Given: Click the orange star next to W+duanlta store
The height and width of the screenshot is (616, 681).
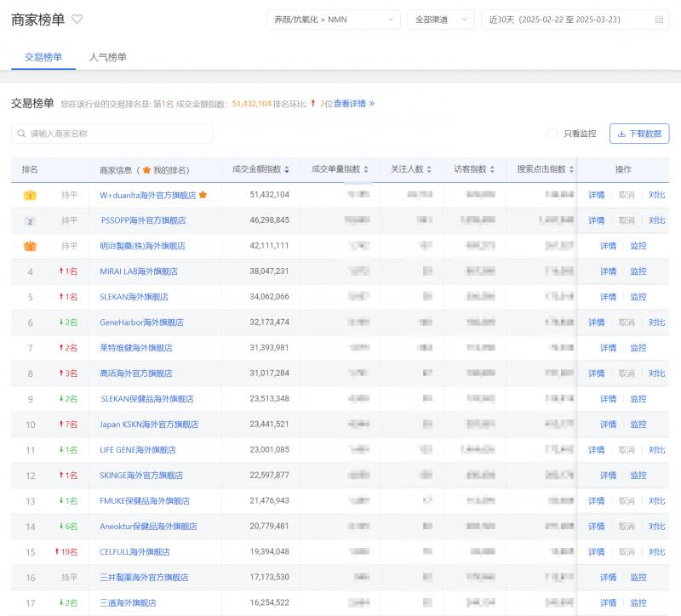Looking at the screenshot, I should [203, 195].
